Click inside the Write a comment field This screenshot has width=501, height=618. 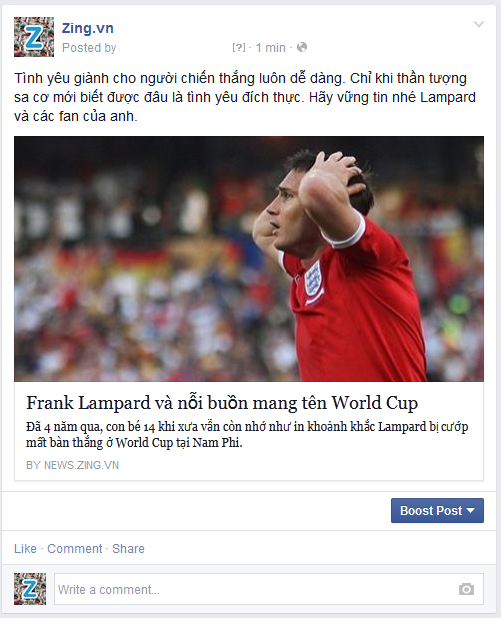point(268,589)
